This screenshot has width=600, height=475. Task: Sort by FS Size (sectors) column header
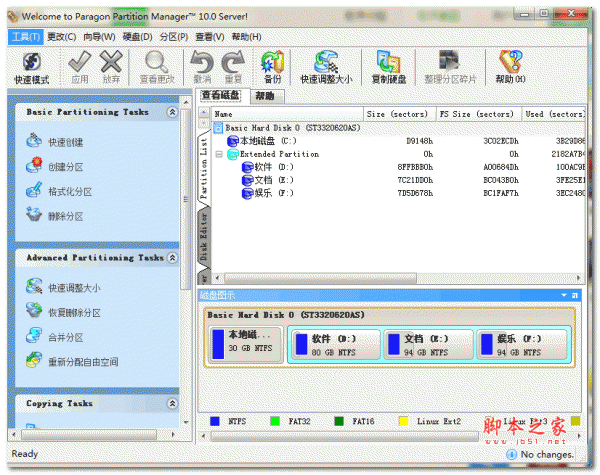479,114
